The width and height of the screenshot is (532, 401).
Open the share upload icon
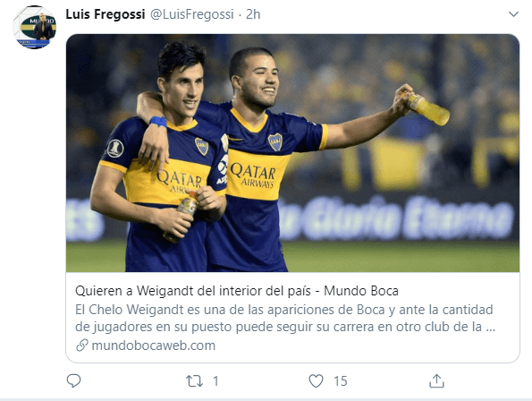click(x=436, y=381)
